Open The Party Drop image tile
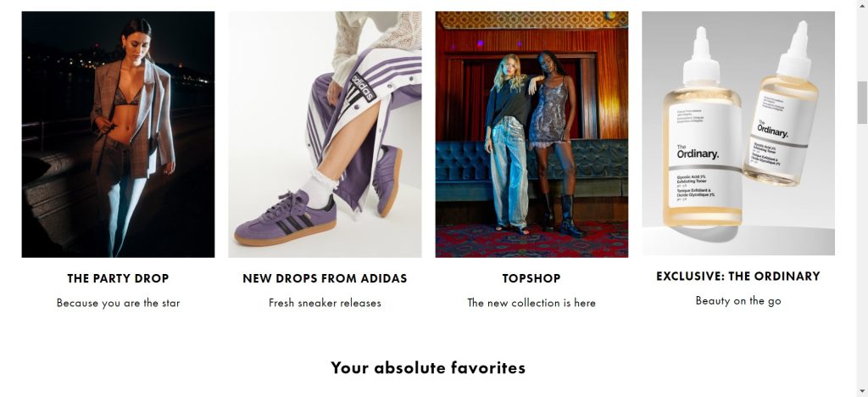The image size is (868, 397). point(118,134)
